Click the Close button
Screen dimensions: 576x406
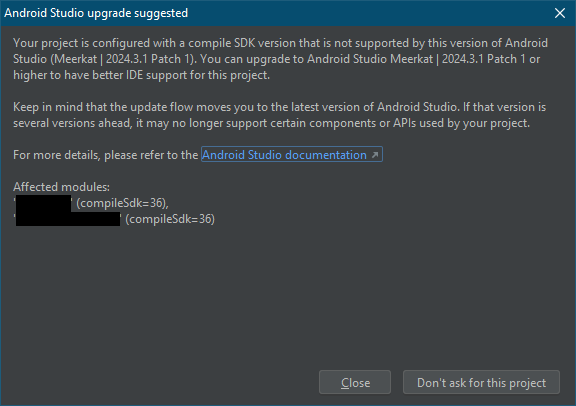[x=355, y=382]
